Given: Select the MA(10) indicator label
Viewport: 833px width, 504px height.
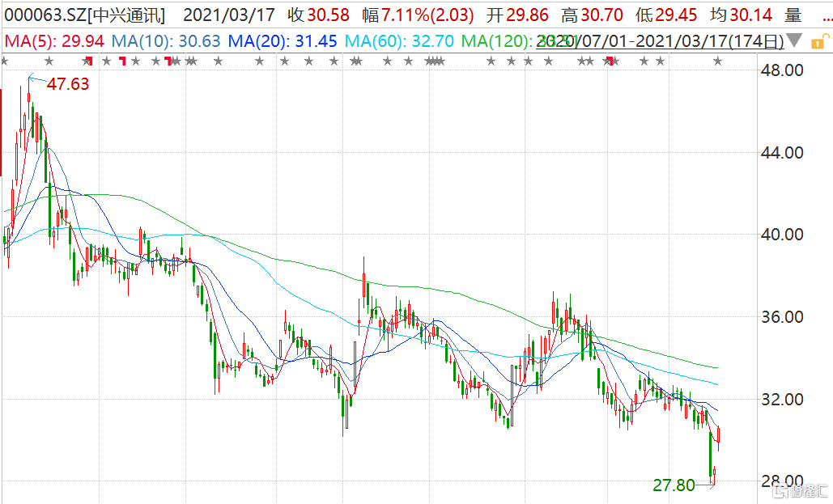Looking at the screenshot, I should pyautogui.click(x=166, y=40).
